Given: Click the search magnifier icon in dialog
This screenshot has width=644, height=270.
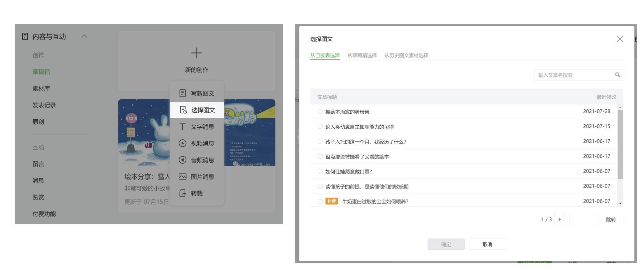Looking at the screenshot, I should (x=617, y=75).
